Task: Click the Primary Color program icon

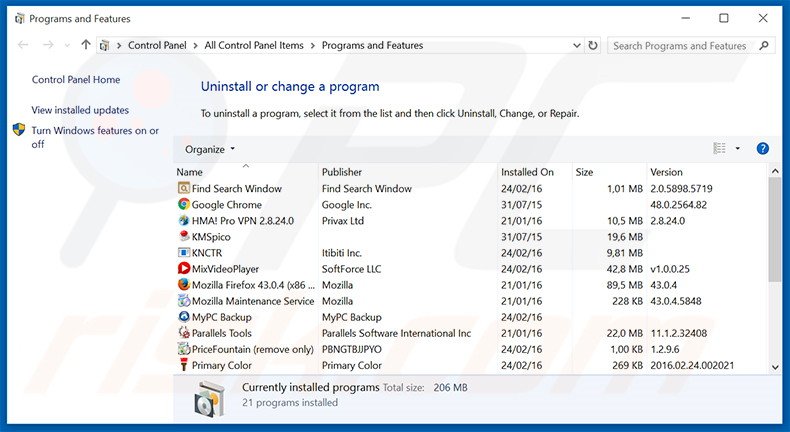Action: [x=184, y=365]
